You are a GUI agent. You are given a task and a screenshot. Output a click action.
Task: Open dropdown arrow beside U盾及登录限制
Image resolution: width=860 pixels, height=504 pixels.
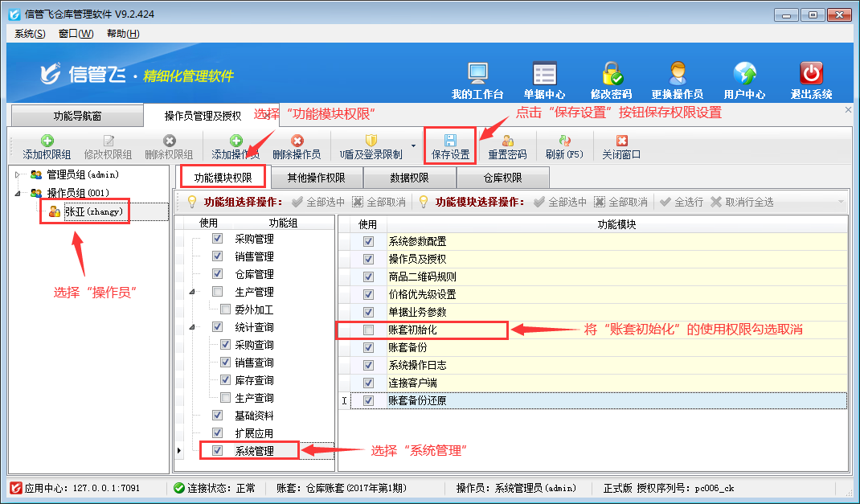[x=413, y=147]
